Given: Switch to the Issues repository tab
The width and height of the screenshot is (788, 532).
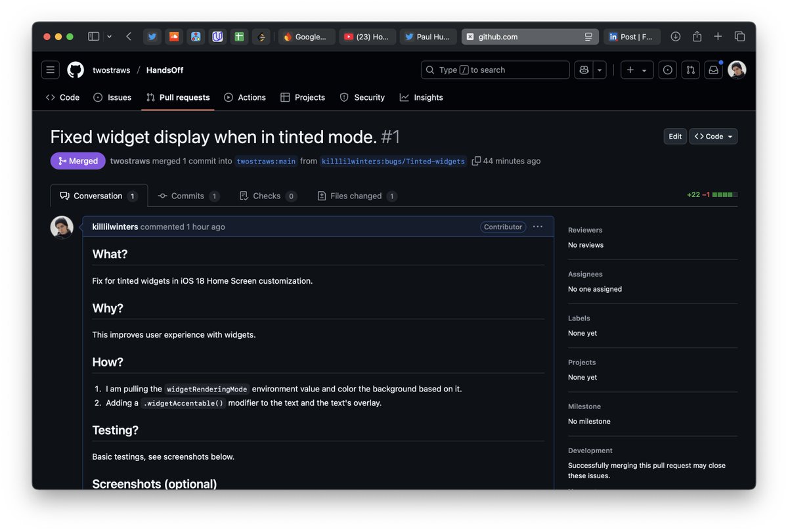Looking at the screenshot, I should [x=112, y=97].
